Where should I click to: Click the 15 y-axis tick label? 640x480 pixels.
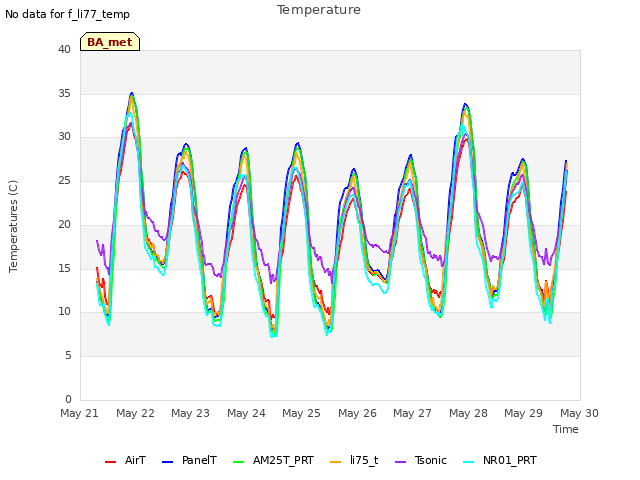pyautogui.click(x=64, y=268)
